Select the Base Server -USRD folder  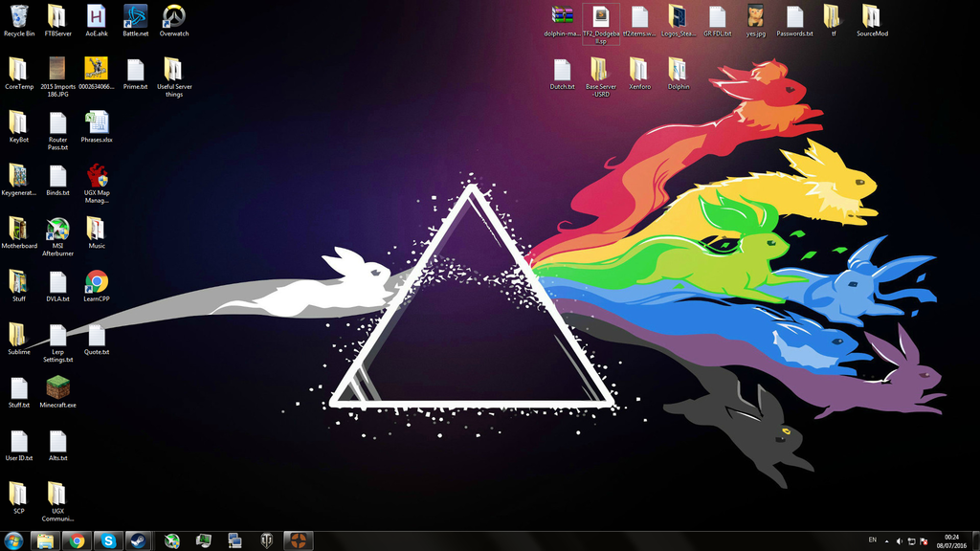pyautogui.click(x=601, y=77)
